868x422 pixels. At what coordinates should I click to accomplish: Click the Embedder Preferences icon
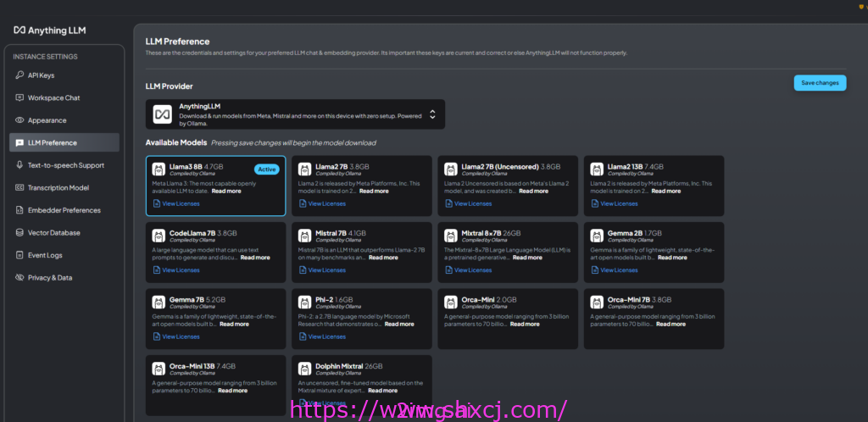coord(19,210)
